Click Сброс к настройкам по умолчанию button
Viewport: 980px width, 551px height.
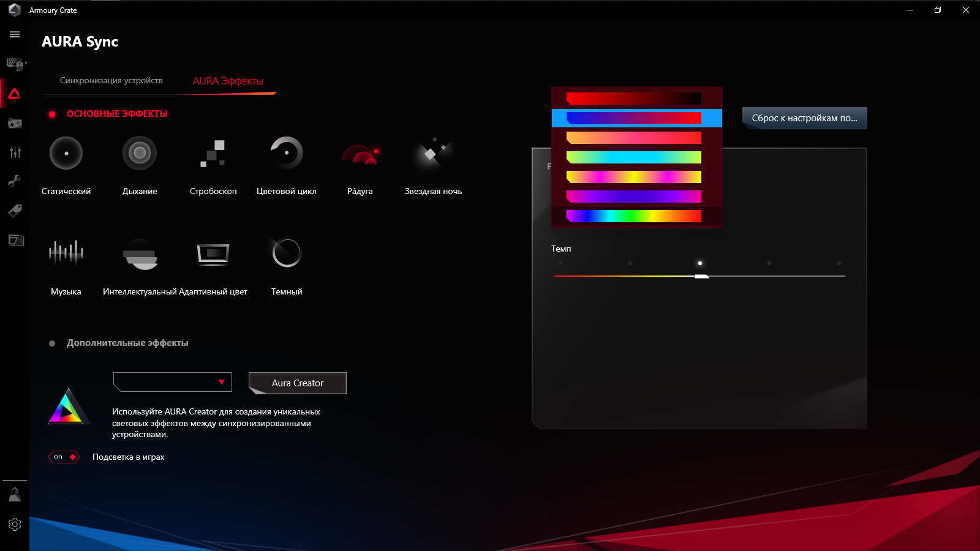[x=805, y=118]
